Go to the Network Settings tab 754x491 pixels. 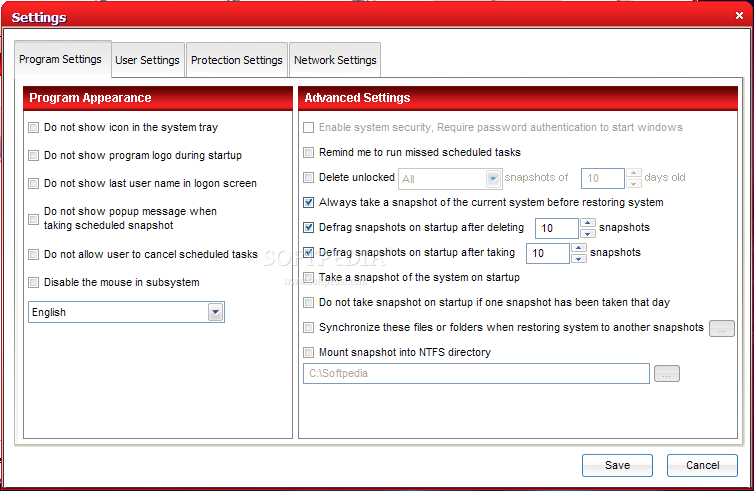335,60
